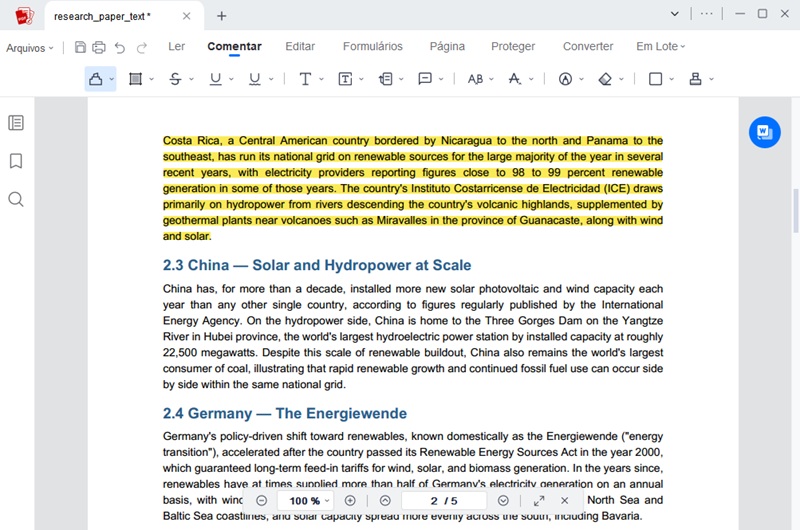
Task: Open the Underline dropdown arrow
Action: coord(231,79)
